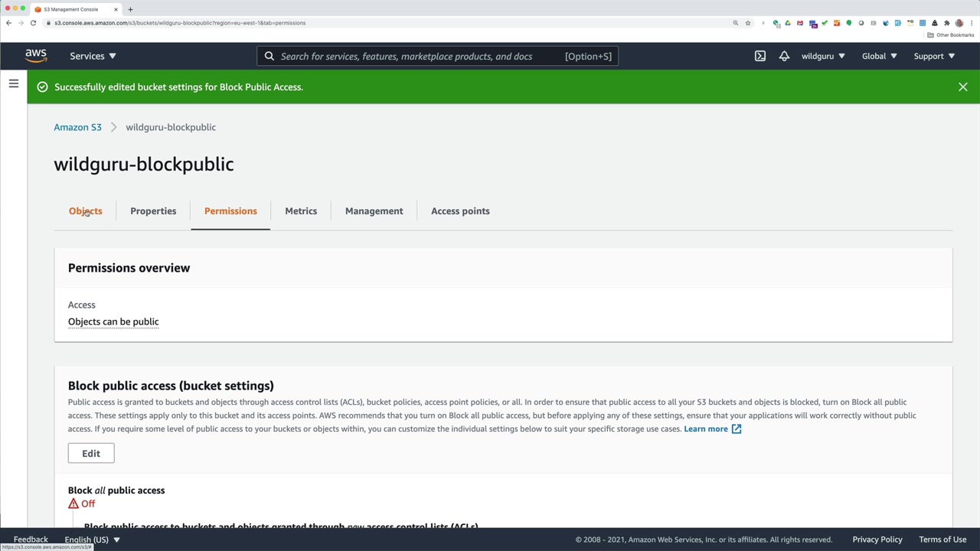Click the search magnifier icon in AWS search

[x=269, y=56]
